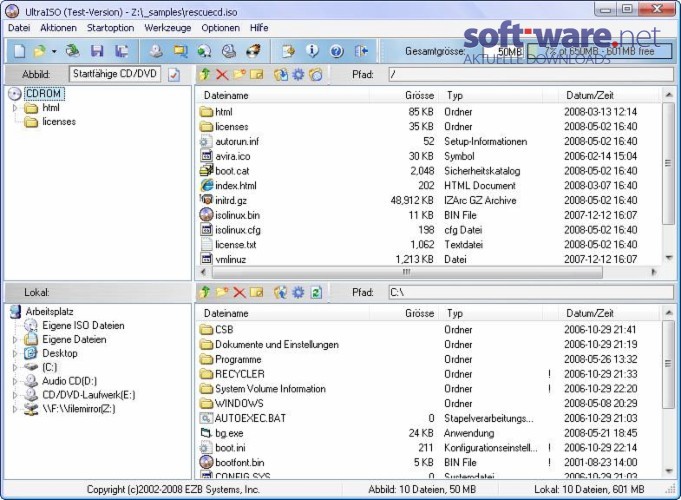Click the Mount to virtual drive disc icon
Screen dimensions: 681x500
point(204,51)
